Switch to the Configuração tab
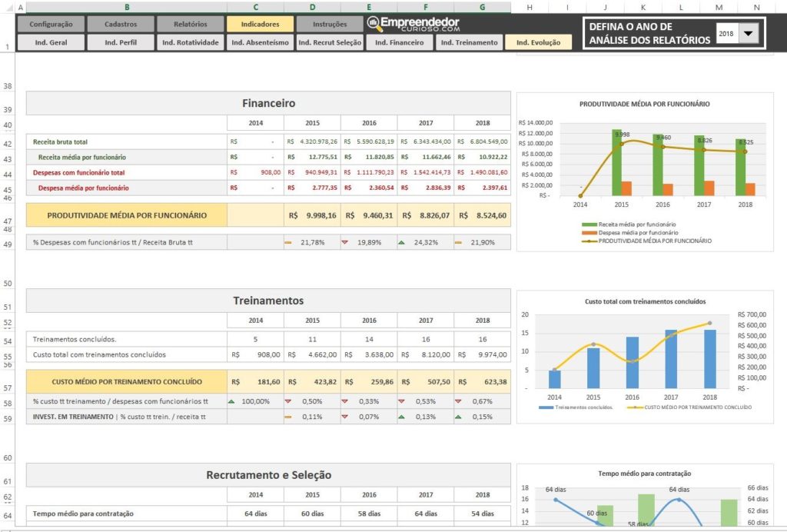 51,24
